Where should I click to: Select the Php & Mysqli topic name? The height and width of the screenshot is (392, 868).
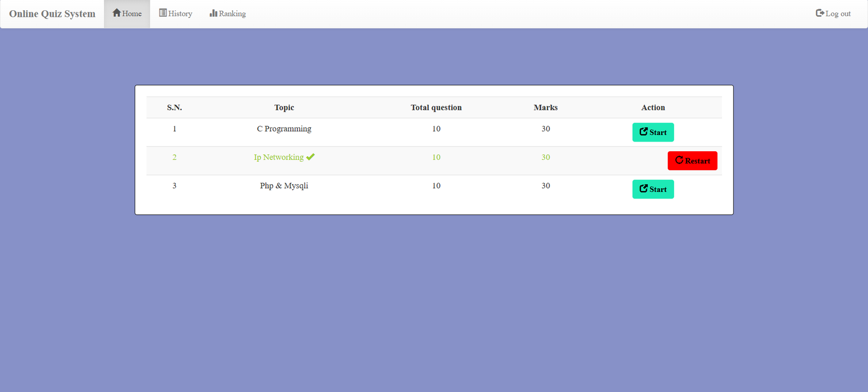coord(284,186)
